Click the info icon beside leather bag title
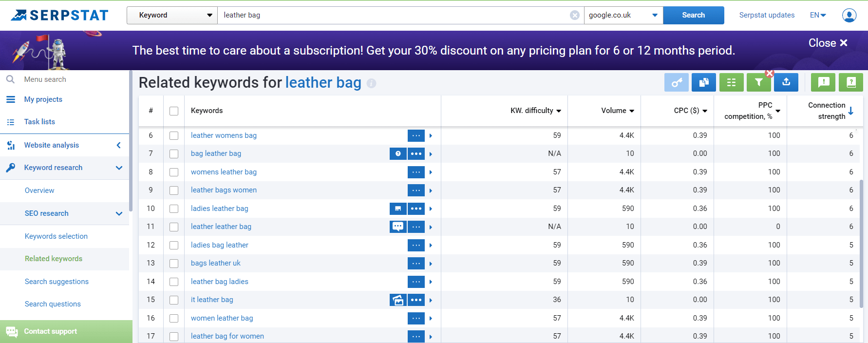Image resolution: width=868 pixels, height=343 pixels. (x=371, y=83)
